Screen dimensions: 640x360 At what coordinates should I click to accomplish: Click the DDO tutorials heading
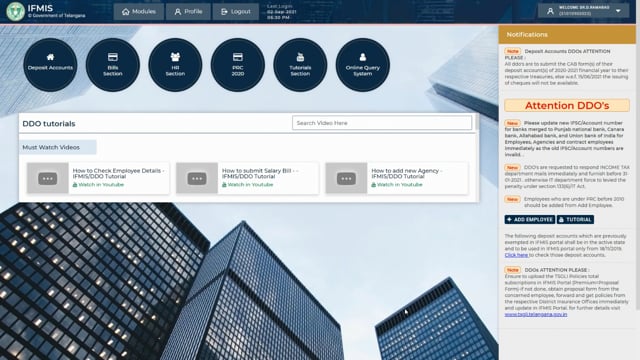[49, 124]
